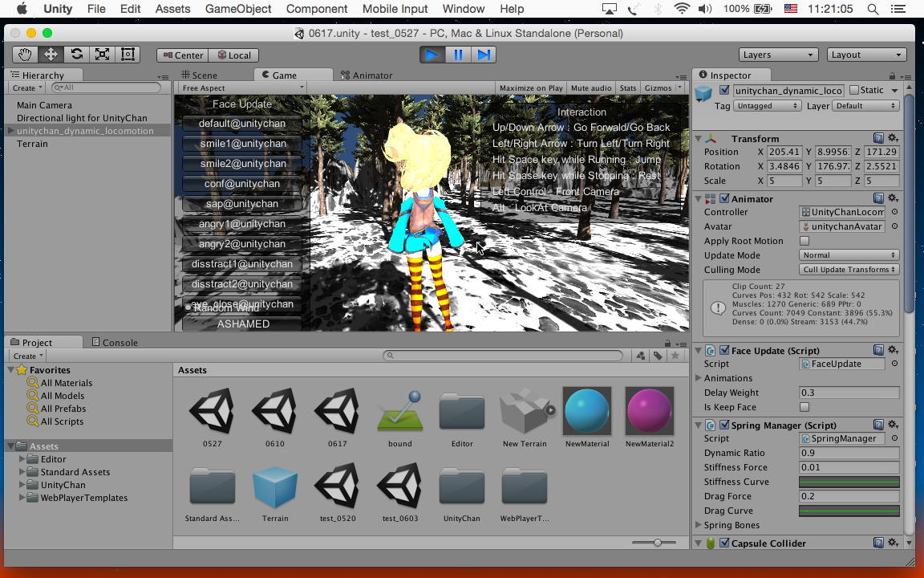Click the Step frame button

point(484,55)
